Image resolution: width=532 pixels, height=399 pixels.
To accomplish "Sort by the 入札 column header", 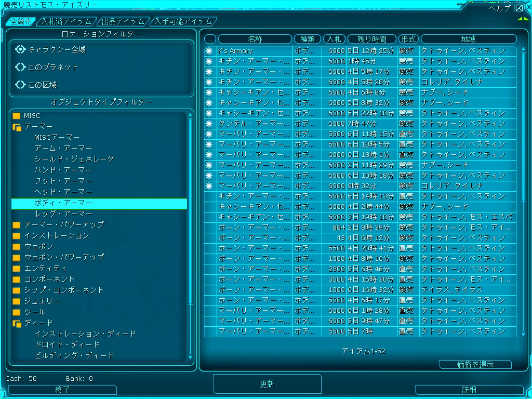I will [x=334, y=39].
